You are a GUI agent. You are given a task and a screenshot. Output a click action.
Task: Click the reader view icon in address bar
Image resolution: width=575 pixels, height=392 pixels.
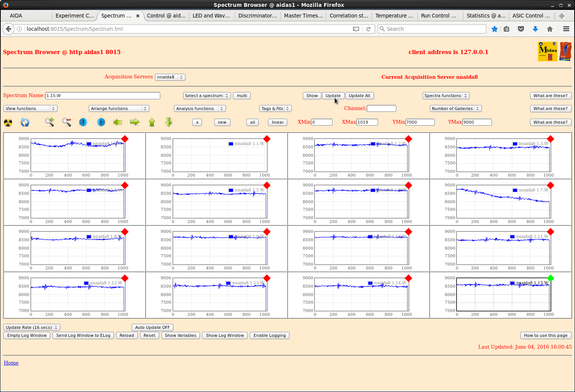click(356, 29)
